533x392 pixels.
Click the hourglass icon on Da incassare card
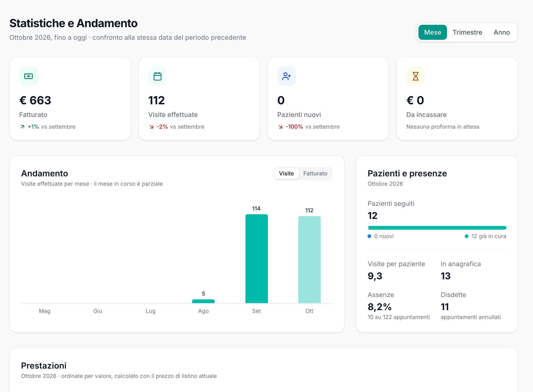coord(415,76)
